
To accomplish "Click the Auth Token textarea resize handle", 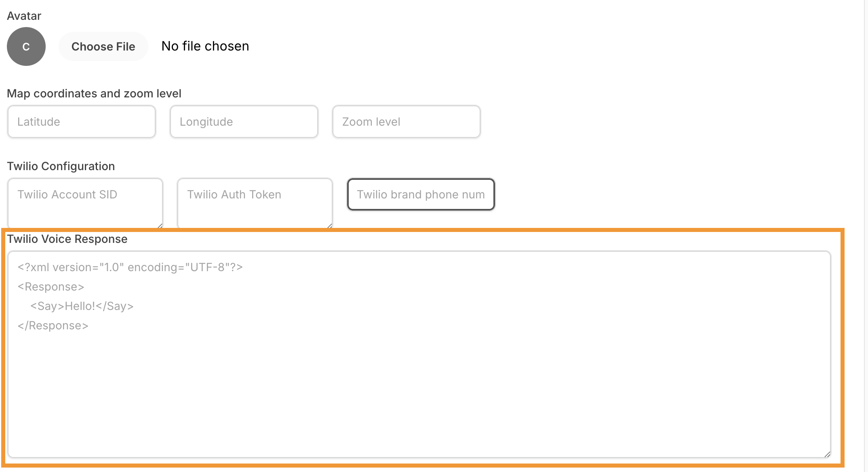I will tap(330, 226).
